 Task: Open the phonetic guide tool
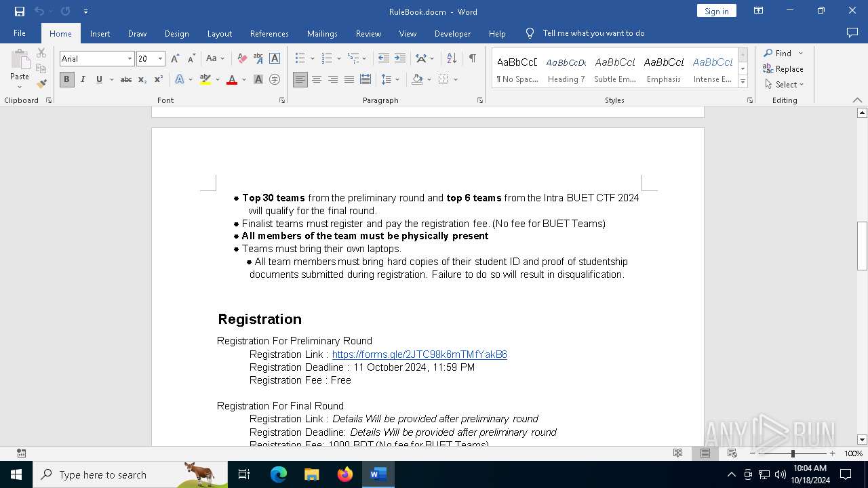(258, 59)
